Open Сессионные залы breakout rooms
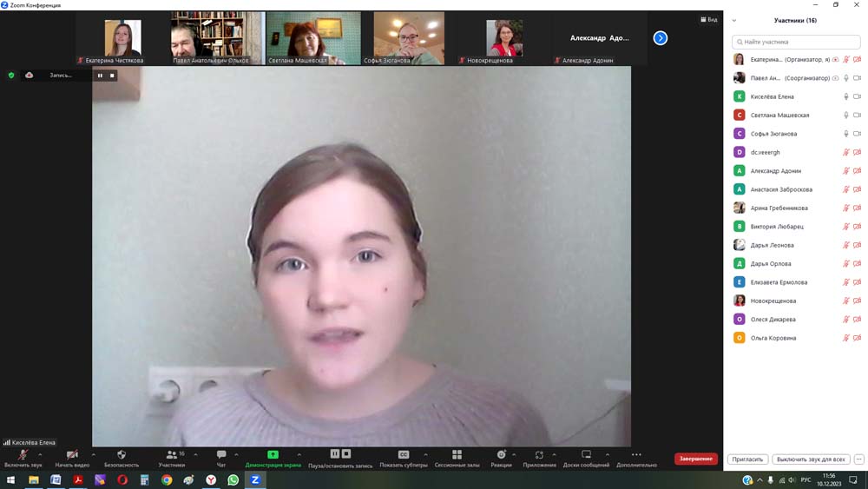Viewport: 868px width, 489px height. 457,454
